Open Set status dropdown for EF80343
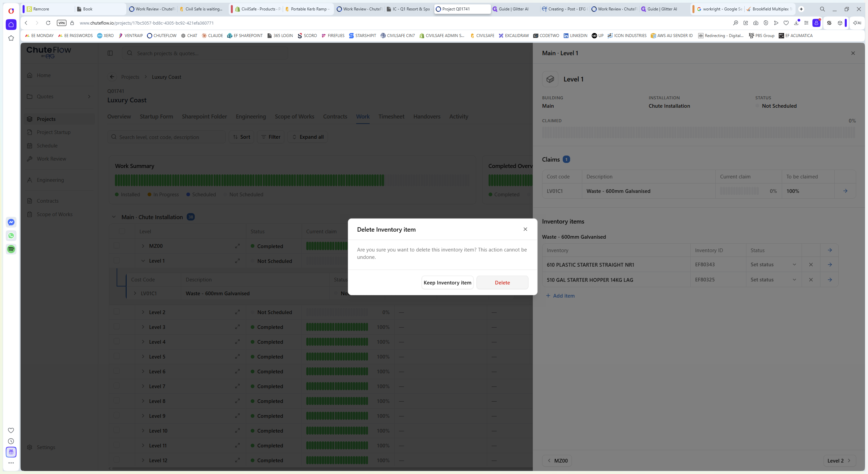Viewport: 868px width, 474px height. pyautogui.click(x=773, y=265)
